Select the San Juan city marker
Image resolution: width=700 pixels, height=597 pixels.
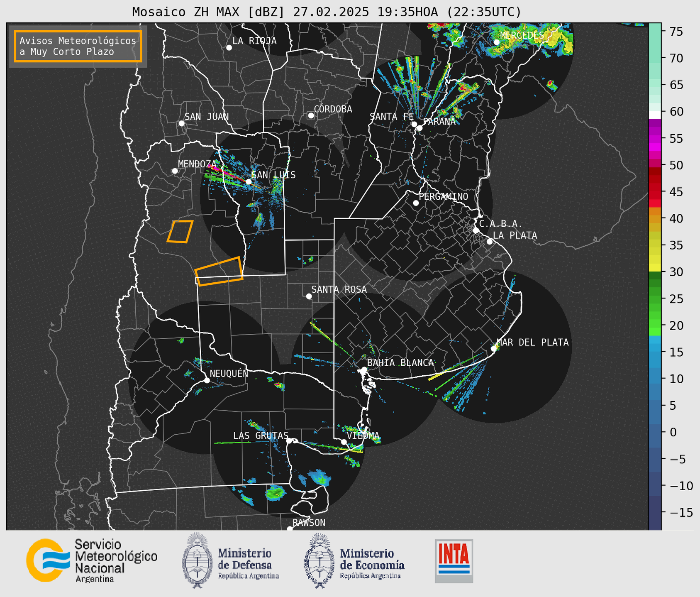click(x=181, y=123)
